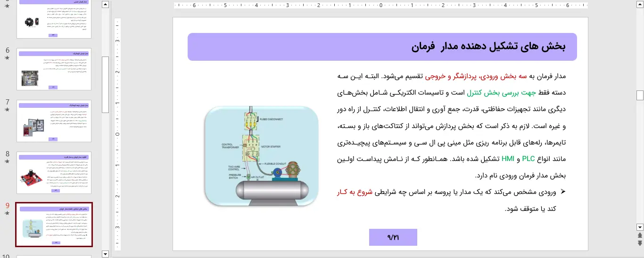Click animation star icon under slide 9
This screenshot has height=258, width=644.
point(7,213)
